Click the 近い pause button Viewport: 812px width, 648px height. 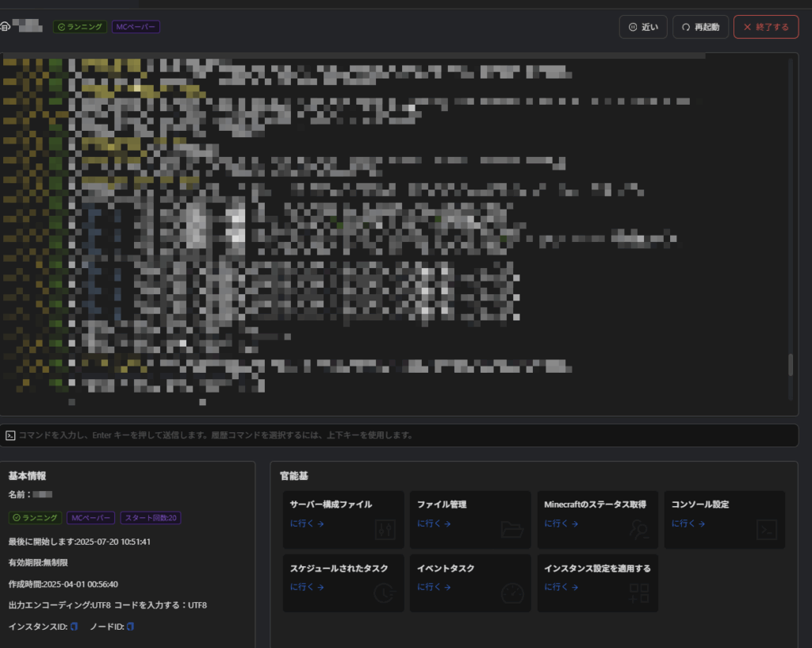643,27
